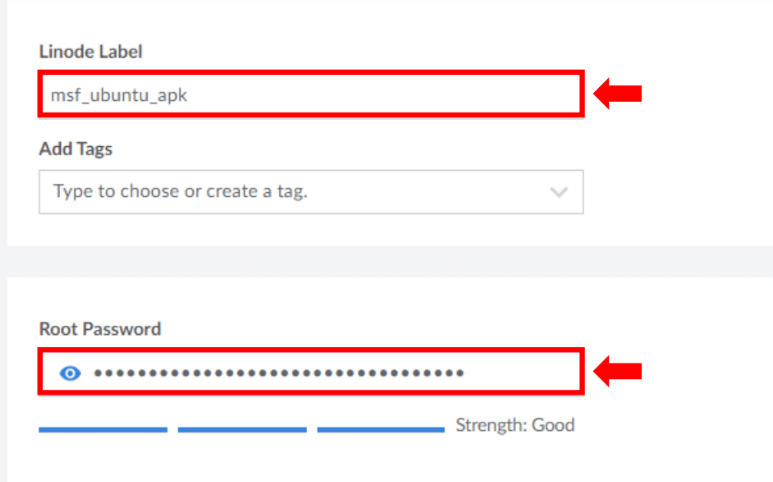Click the msf_ubuntu_apk label text
773x482 pixels.
pos(119,96)
